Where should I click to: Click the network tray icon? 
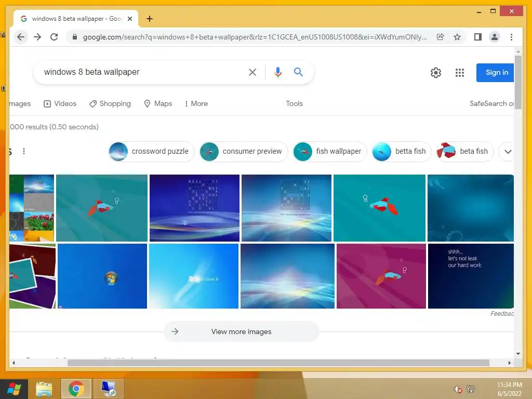coord(471,389)
